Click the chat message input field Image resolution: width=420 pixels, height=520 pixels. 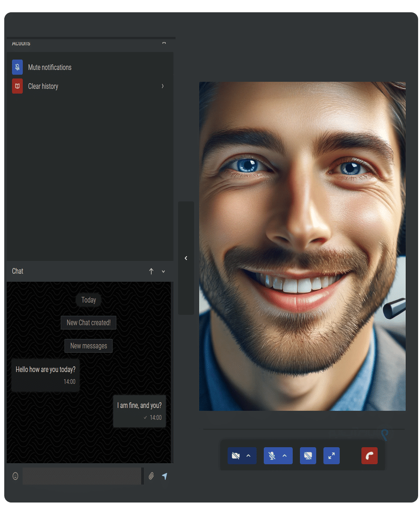82,476
